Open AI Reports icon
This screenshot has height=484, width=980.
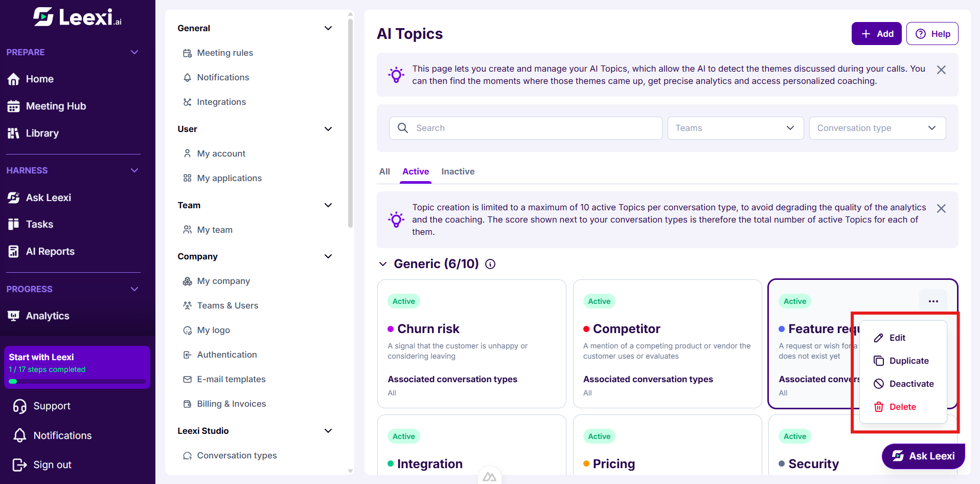coord(13,251)
